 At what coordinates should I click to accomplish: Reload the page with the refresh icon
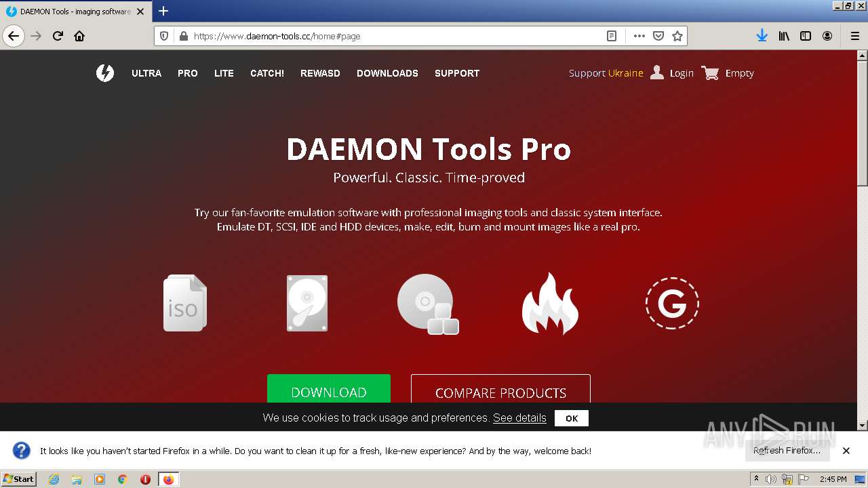58,36
